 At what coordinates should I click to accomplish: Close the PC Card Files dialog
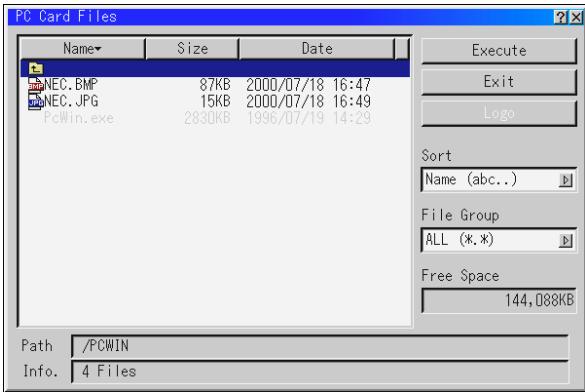point(576,17)
